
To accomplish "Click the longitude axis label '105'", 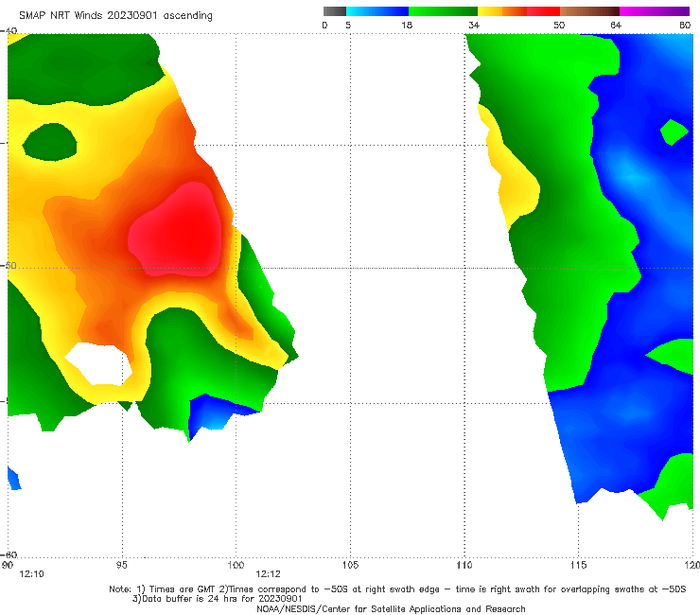I will tap(350, 565).
